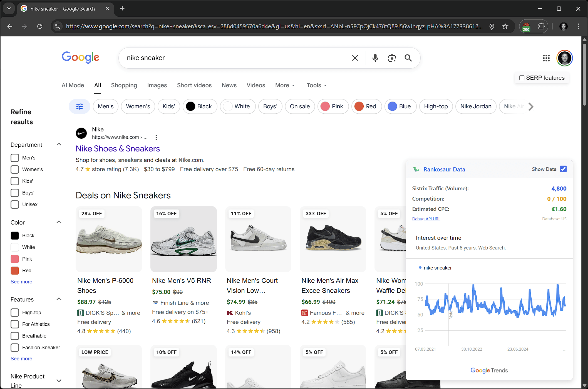
Task: Open Google Lens image search
Action: [392, 58]
